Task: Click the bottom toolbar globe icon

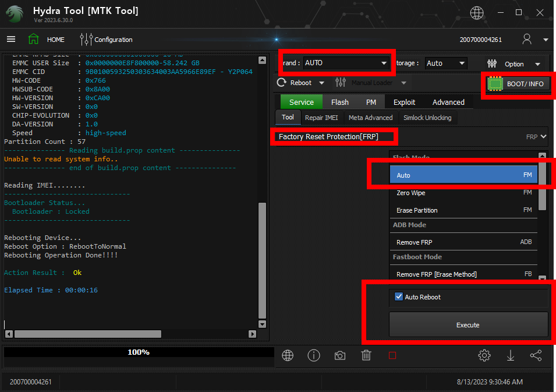Action: (x=288, y=355)
